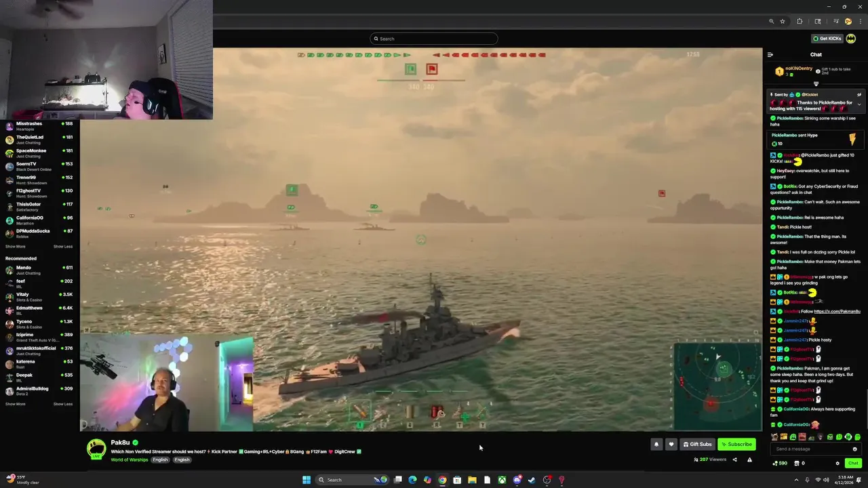868x488 pixels.
Task: Click Show More under Recommended channels
Action: [15, 404]
